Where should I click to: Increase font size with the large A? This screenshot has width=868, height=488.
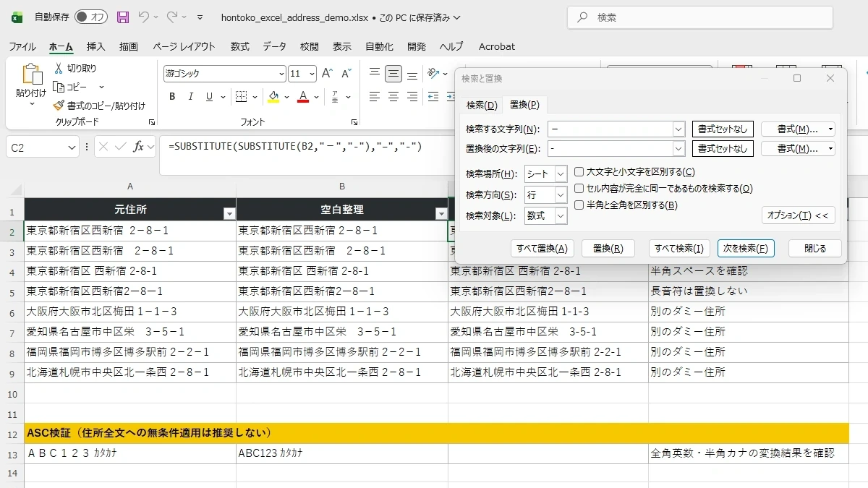[x=327, y=74]
